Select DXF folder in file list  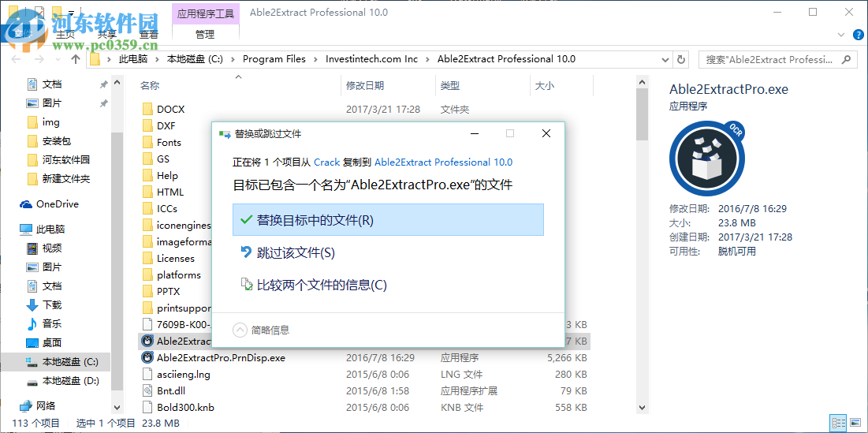pos(166,125)
